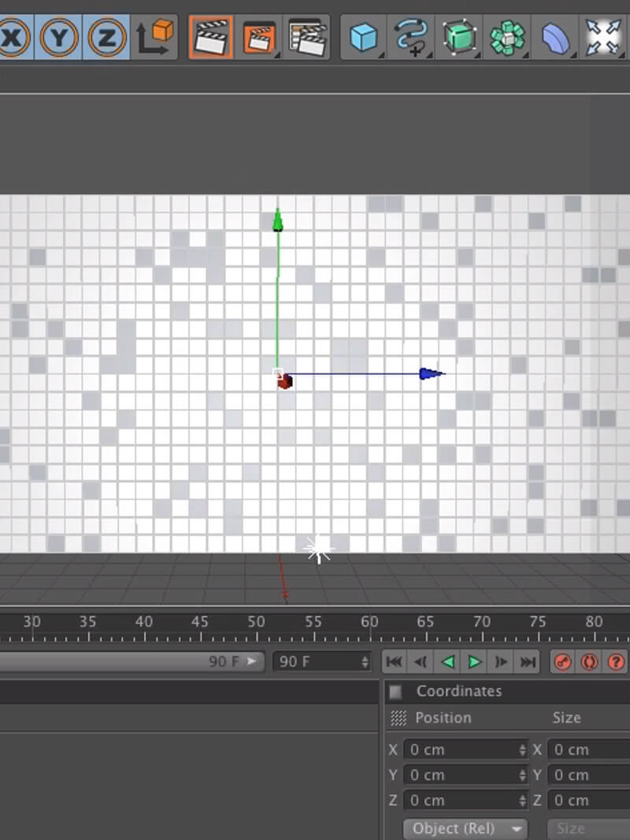
Task: Toggle the red autokeying button
Action: [589, 662]
